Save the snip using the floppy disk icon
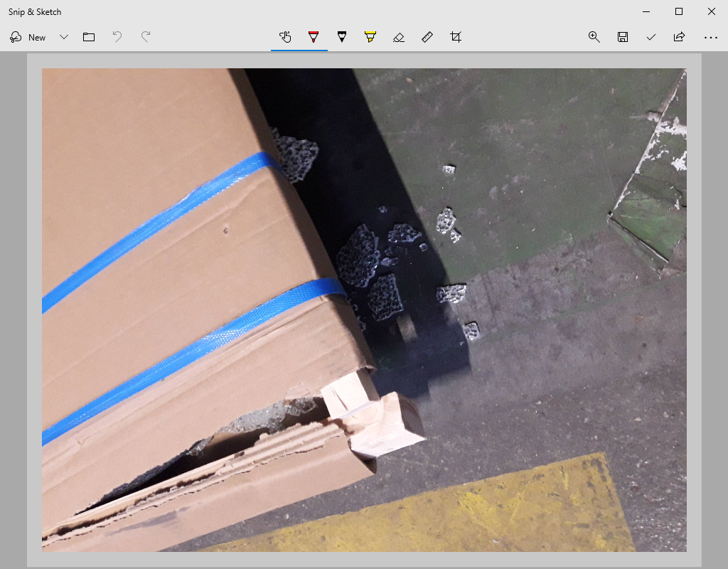 tap(623, 37)
